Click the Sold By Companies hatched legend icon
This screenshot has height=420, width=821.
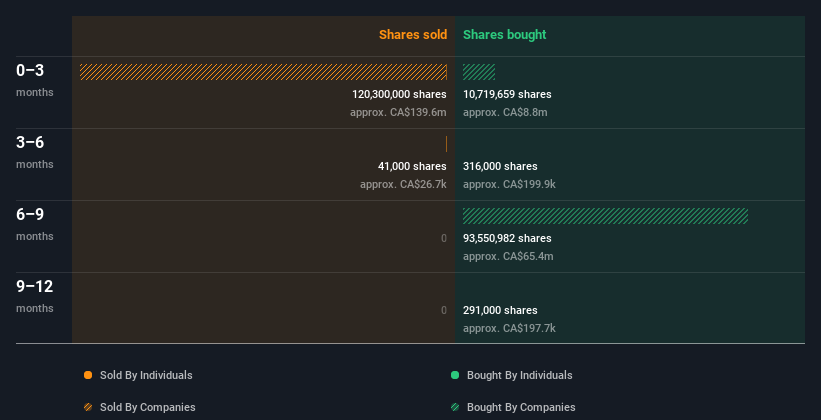[88, 407]
